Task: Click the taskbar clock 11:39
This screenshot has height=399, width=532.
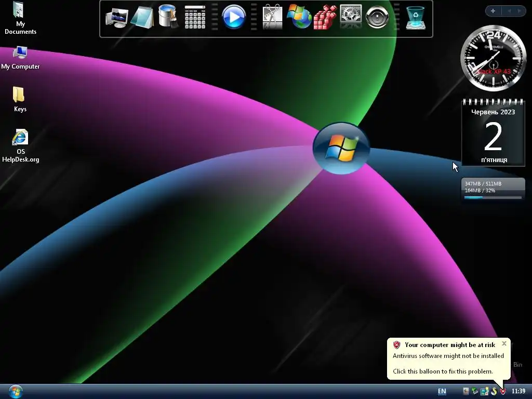Action: coord(518,391)
